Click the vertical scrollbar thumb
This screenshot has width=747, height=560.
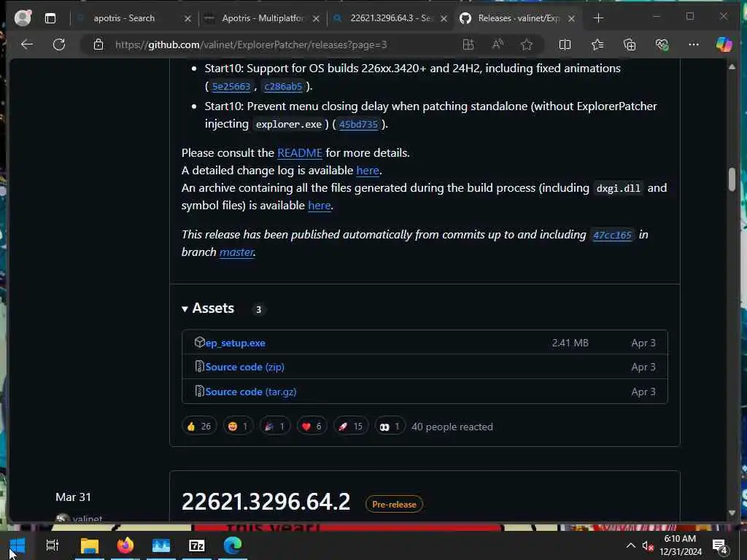pyautogui.click(x=732, y=179)
